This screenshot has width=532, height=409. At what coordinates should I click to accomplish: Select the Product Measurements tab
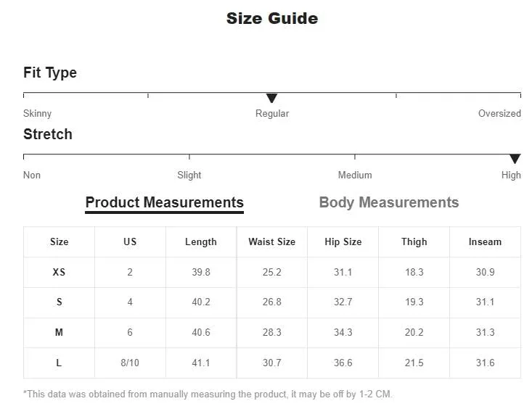[165, 203]
